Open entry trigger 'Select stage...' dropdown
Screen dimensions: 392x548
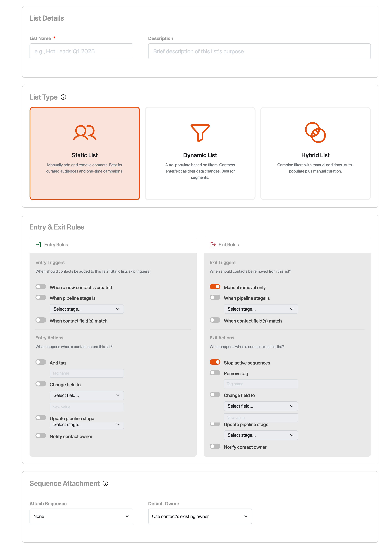pos(87,309)
